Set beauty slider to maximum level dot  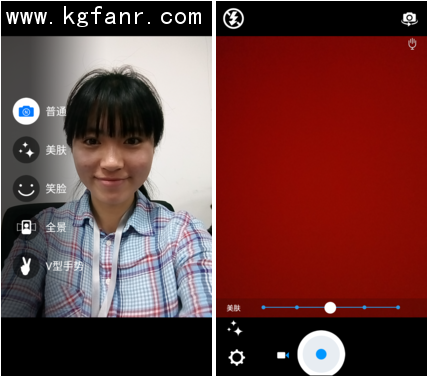pos(398,307)
